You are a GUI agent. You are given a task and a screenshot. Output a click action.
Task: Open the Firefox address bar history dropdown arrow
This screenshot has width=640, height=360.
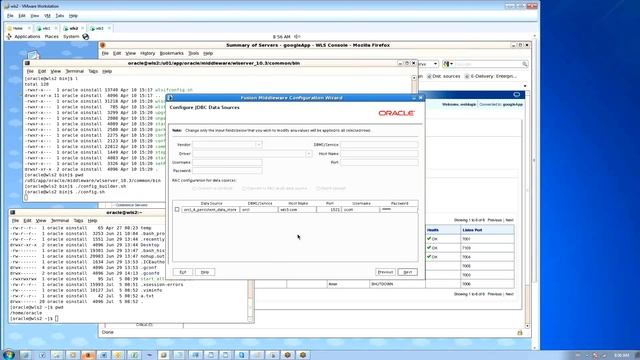coord(436,64)
